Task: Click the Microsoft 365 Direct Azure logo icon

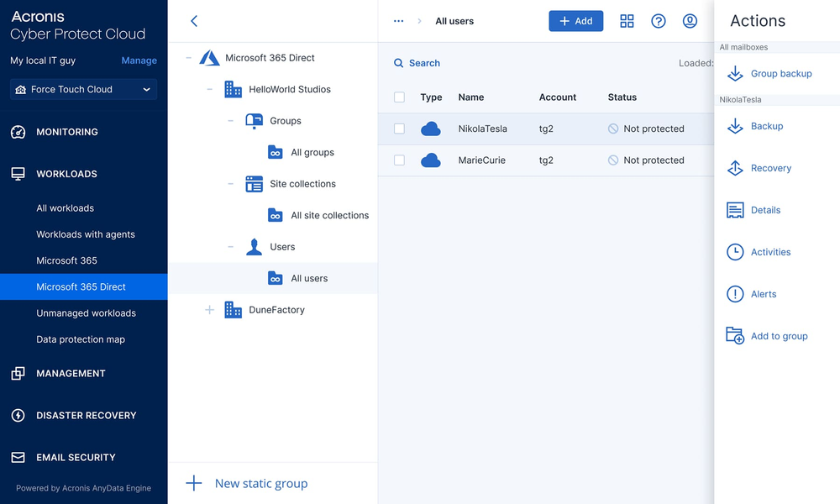Action: tap(209, 58)
